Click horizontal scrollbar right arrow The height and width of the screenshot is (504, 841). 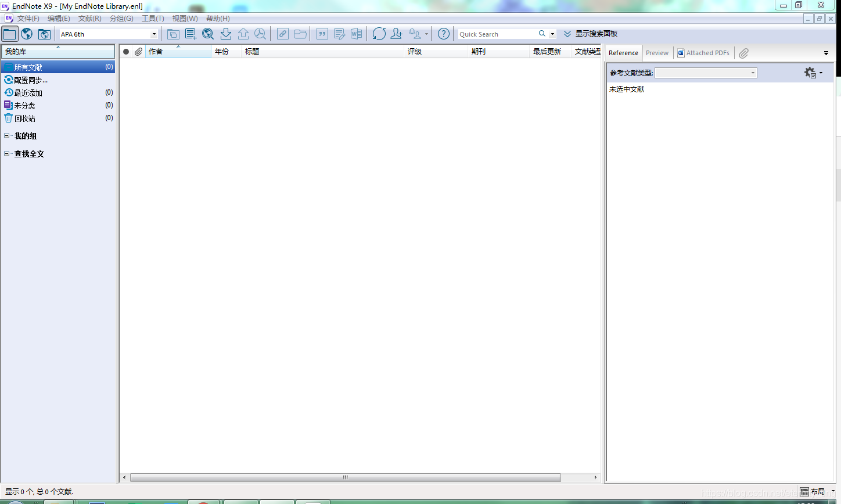coord(595,477)
